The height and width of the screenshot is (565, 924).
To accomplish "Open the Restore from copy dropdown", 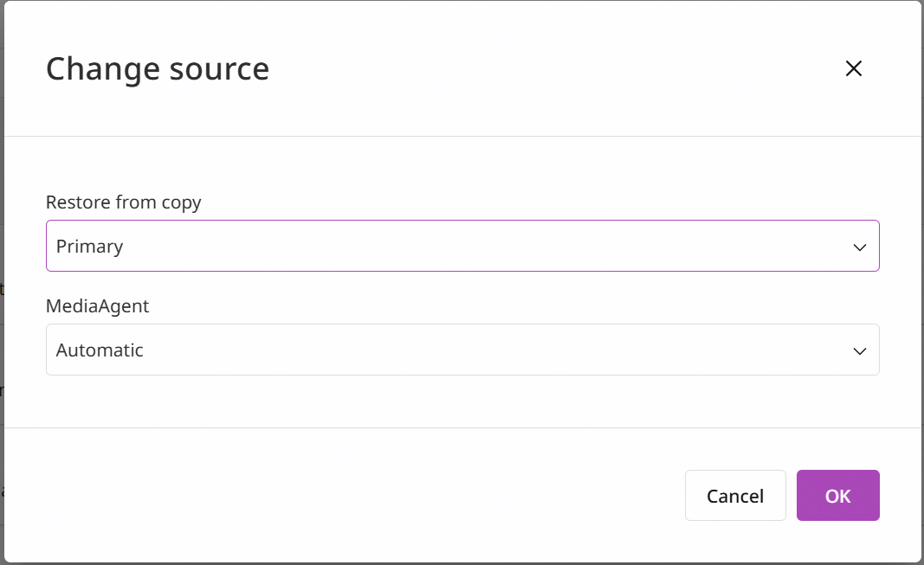I will tap(462, 246).
